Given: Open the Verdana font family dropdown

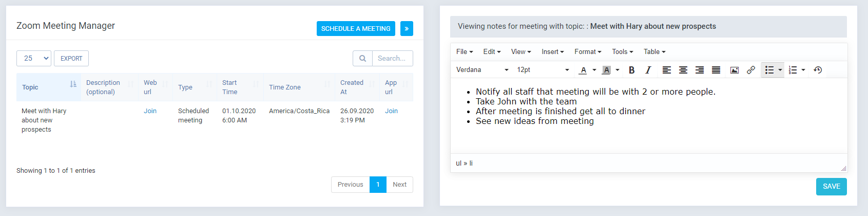Looking at the screenshot, I should (482, 70).
